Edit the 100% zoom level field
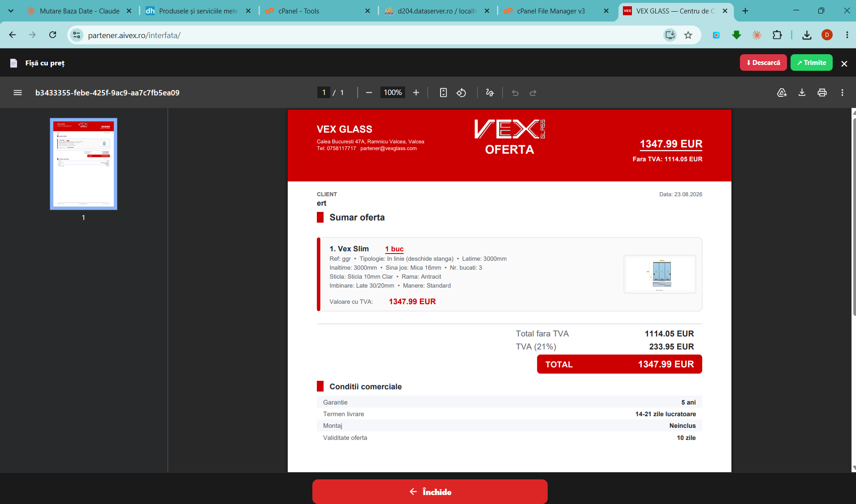 coord(393,93)
